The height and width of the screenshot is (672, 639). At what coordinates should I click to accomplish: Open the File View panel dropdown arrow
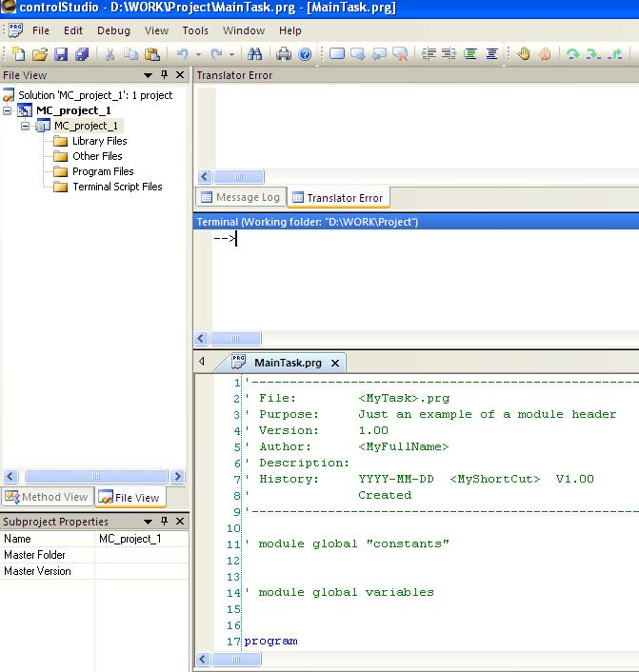coord(149,75)
